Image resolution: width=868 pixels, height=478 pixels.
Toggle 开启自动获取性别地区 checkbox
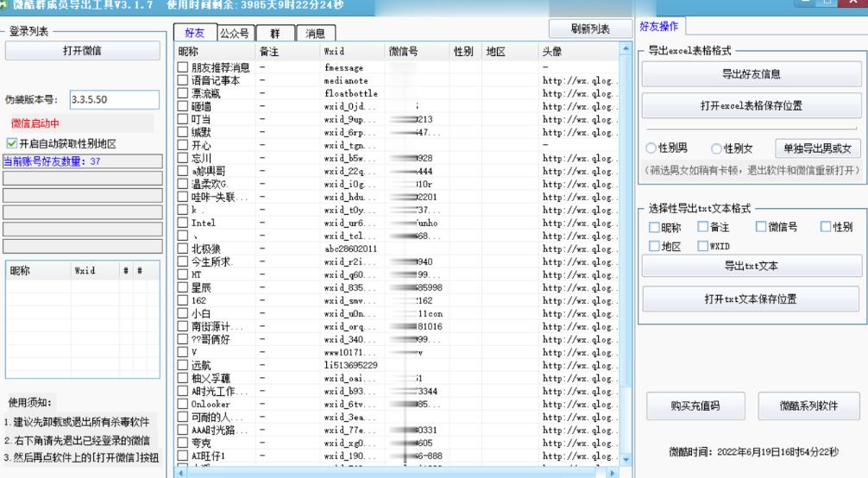(x=11, y=143)
